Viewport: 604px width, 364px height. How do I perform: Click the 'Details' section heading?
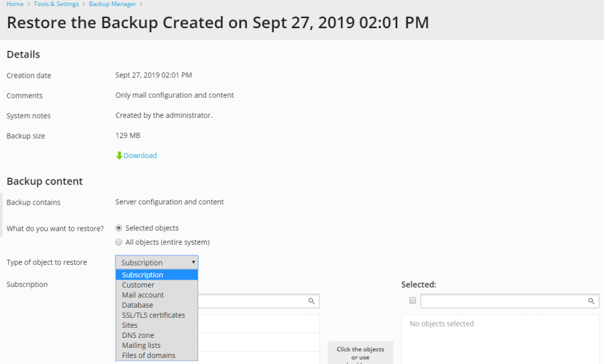[x=23, y=54]
